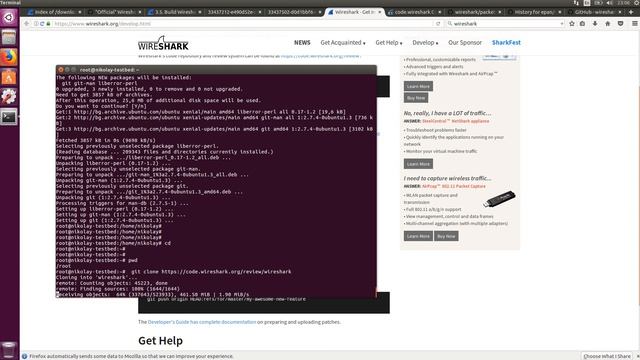Open the SteelCentral NetShark appliance link
Viewport: 640px width, 360px height.
tap(456, 121)
